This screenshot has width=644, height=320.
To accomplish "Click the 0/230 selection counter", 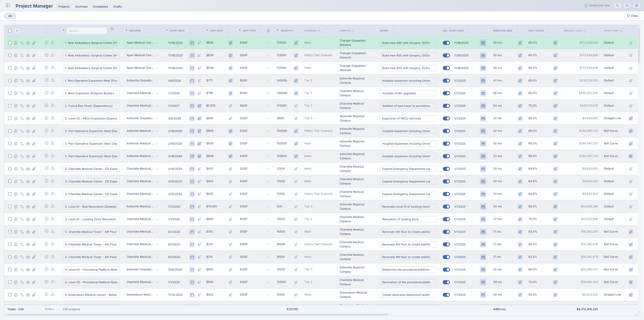I will tap(50, 309).
